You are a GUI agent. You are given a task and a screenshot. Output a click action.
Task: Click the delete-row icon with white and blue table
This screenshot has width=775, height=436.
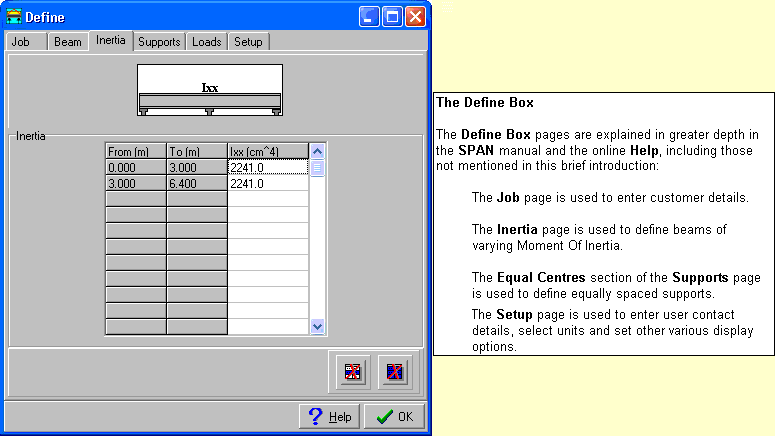(x=354, y=372)
